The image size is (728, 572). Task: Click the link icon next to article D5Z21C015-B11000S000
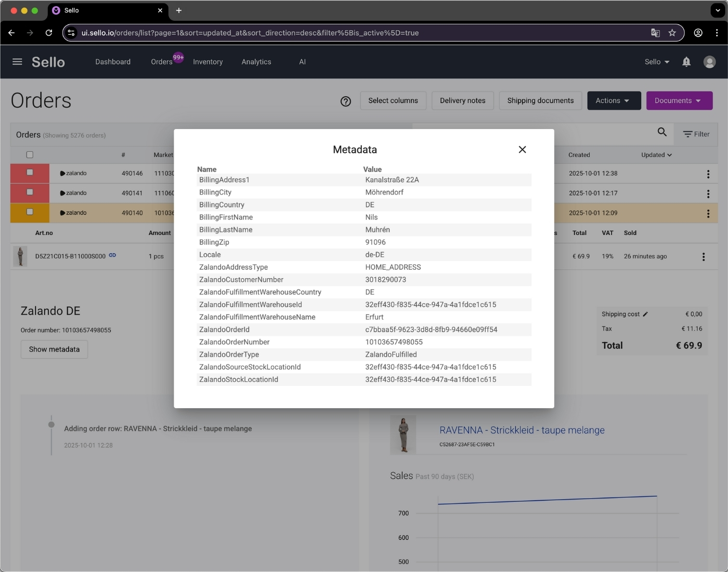pyautogui.click(x=112, y=255)
